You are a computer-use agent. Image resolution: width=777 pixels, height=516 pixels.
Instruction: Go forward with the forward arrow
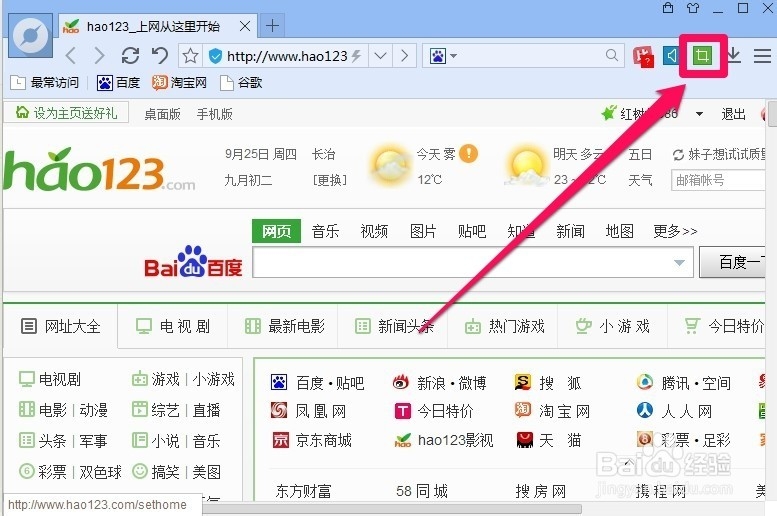pos(99,56)
